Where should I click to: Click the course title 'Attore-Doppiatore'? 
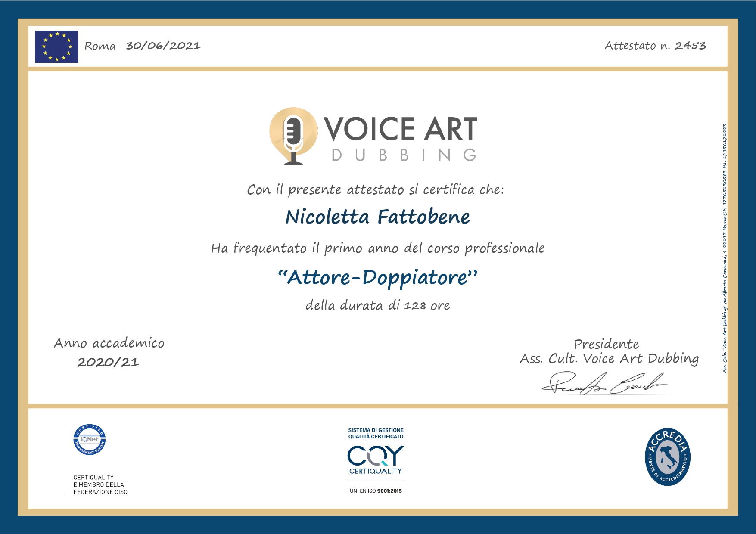tap(378, 278)
